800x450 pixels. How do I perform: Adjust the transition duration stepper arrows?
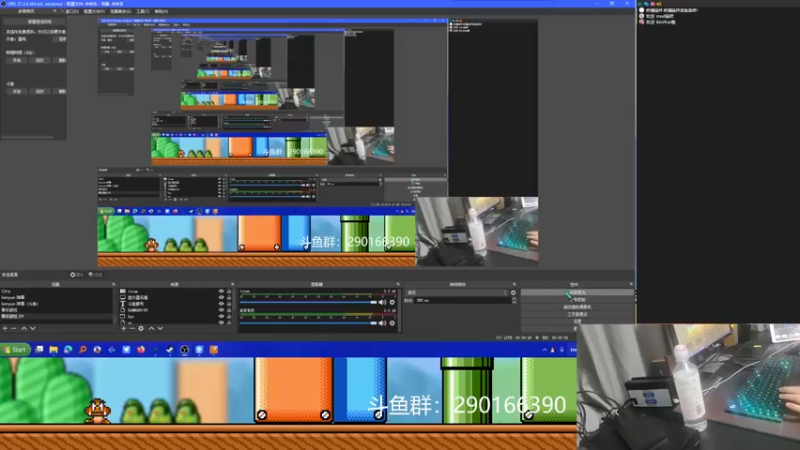pyautogui.click(x=514, y=301)
